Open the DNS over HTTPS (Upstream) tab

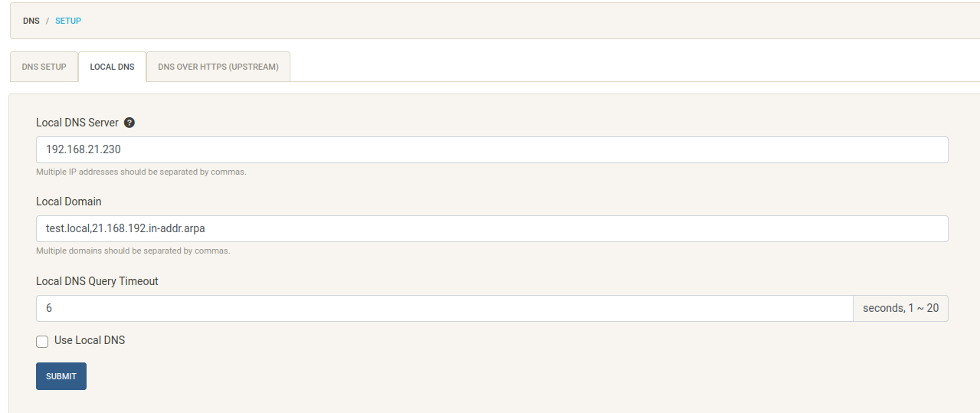(218, 67)
